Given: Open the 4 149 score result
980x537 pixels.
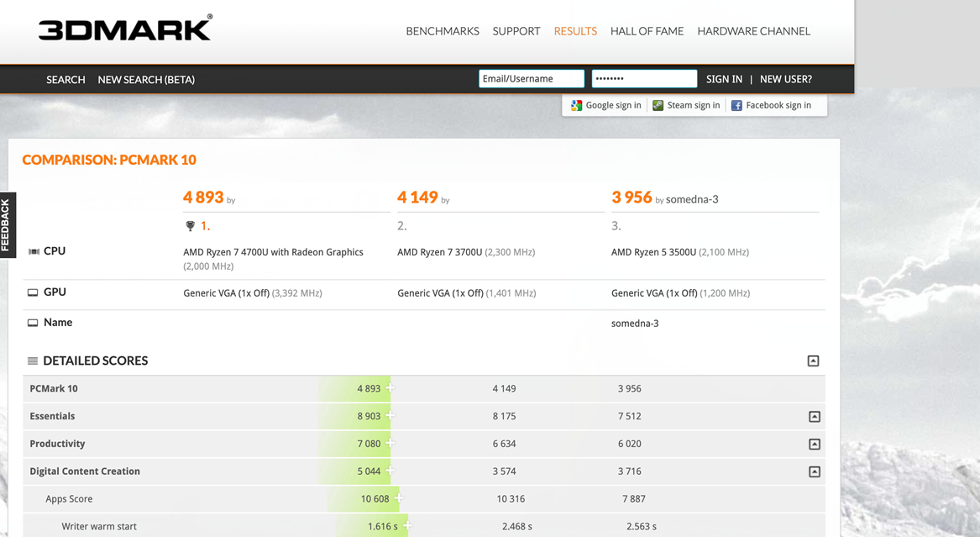Looking at the screenshot, I should pos(417,197).
